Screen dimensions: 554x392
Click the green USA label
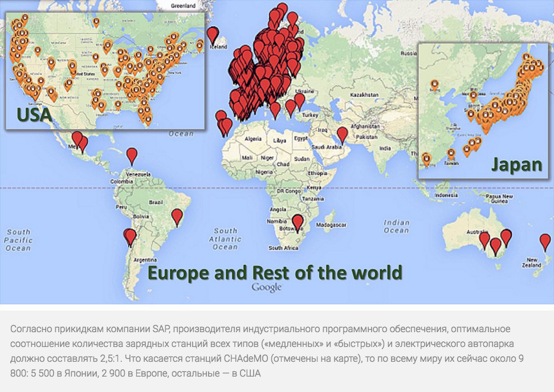tap(34, 116)
